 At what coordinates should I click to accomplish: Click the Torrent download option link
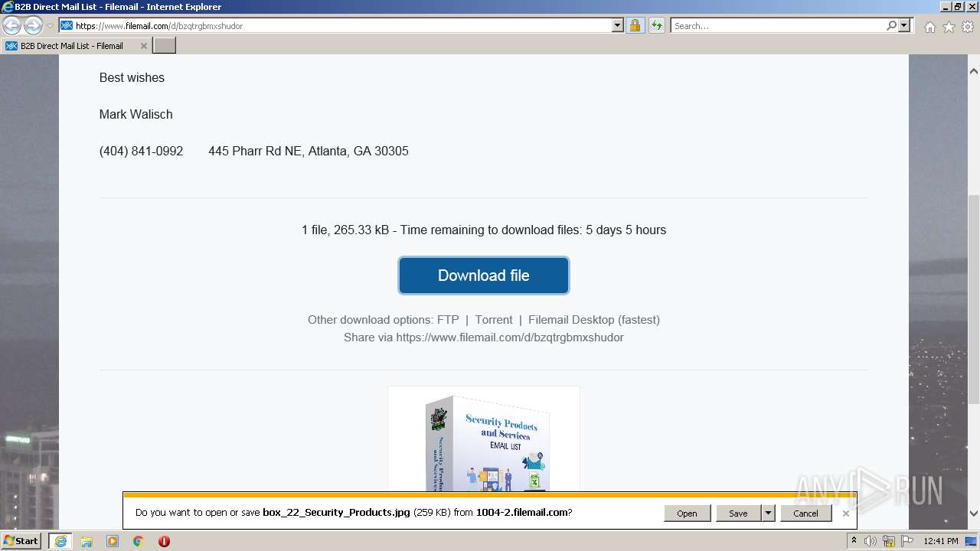pos(494,320)
